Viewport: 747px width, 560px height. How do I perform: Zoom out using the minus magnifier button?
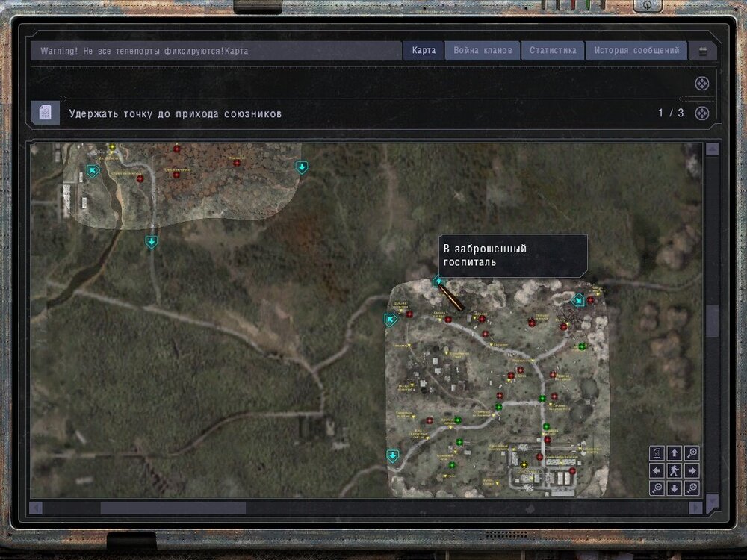[x=657, y=488]
